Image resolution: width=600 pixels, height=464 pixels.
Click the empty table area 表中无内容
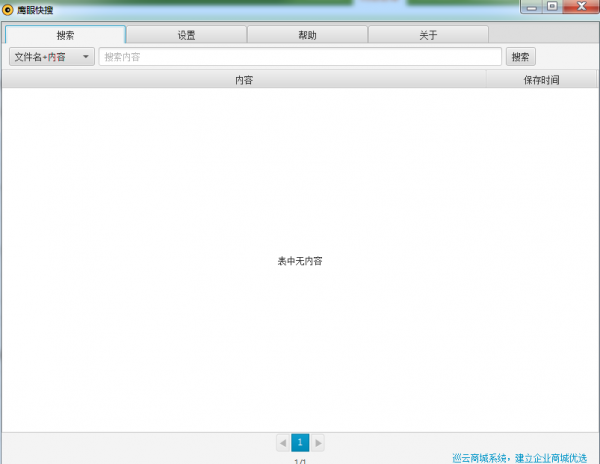(x=300, y=261)
